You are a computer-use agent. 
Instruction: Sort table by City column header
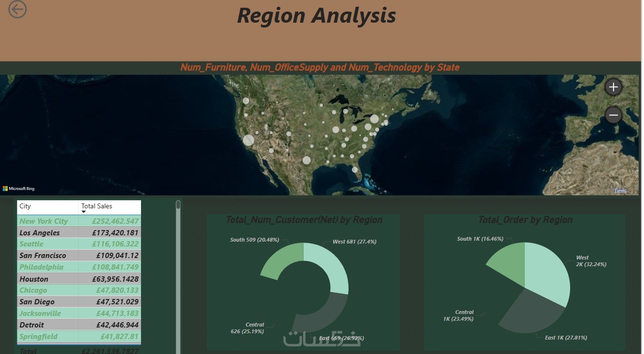[25, 206]
